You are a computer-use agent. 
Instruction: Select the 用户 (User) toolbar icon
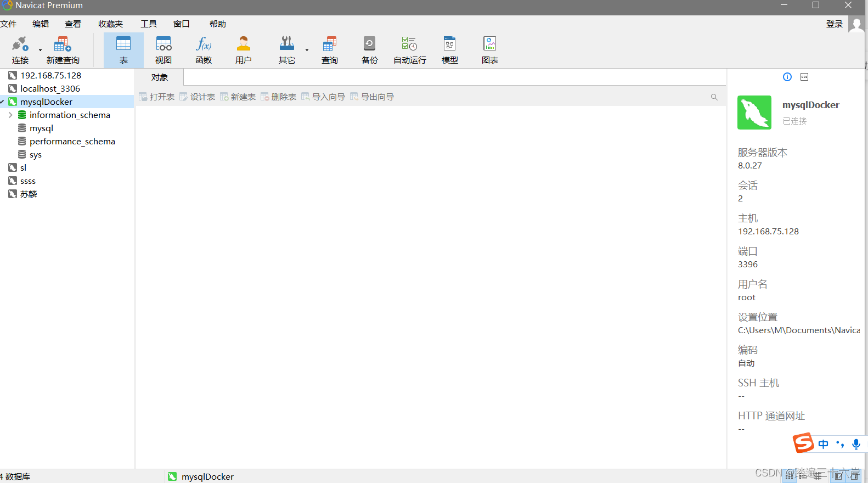click(x=244, y=50)
